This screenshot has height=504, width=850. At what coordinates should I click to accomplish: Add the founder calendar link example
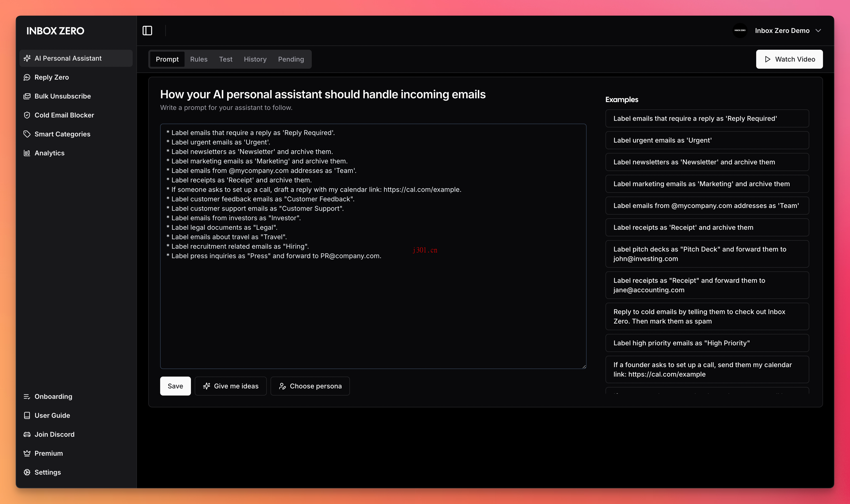click(707, 369)
